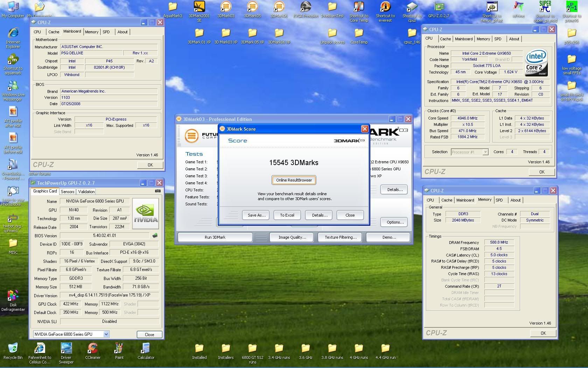Click the Demo button in 3DMark03
588x368 pixels.
tap(389, 237)
